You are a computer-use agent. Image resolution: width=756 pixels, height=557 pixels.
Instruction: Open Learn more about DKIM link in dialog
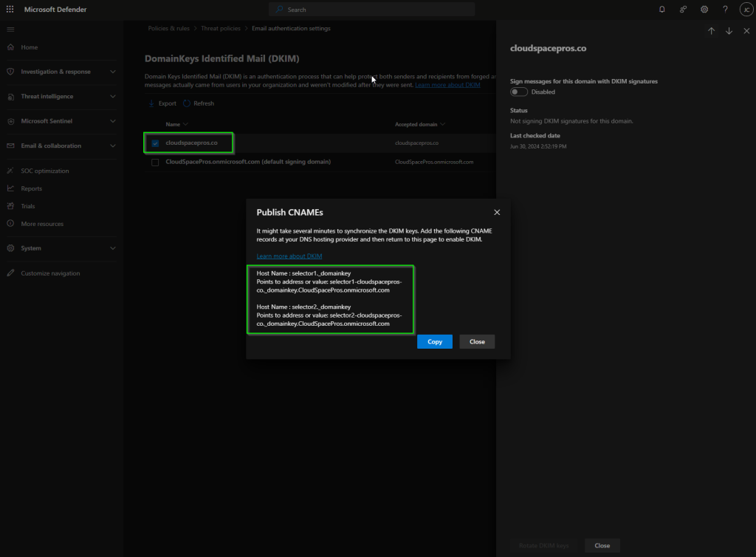pyautogui.click(x=289, y=256)
